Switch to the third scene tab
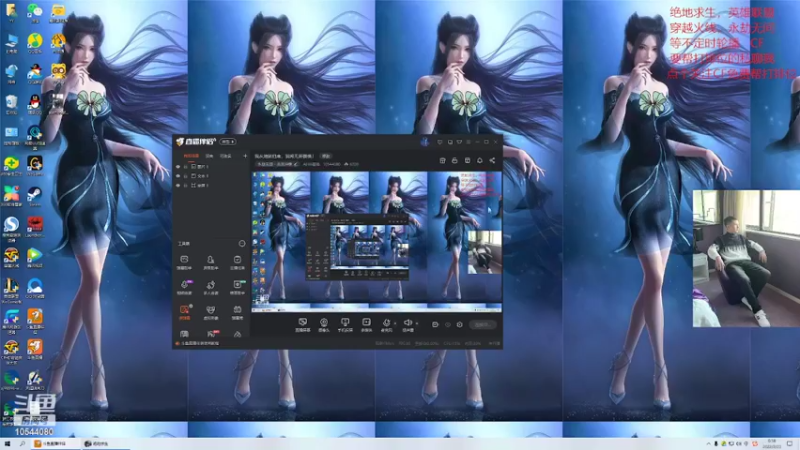800x450 pixels. coord(226,156)
